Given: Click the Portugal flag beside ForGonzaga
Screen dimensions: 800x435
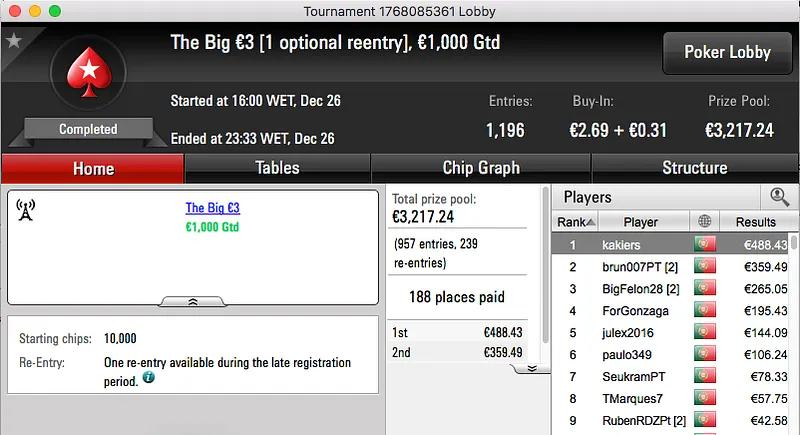Looking at the screenshot, I should [x=705, y=311].
